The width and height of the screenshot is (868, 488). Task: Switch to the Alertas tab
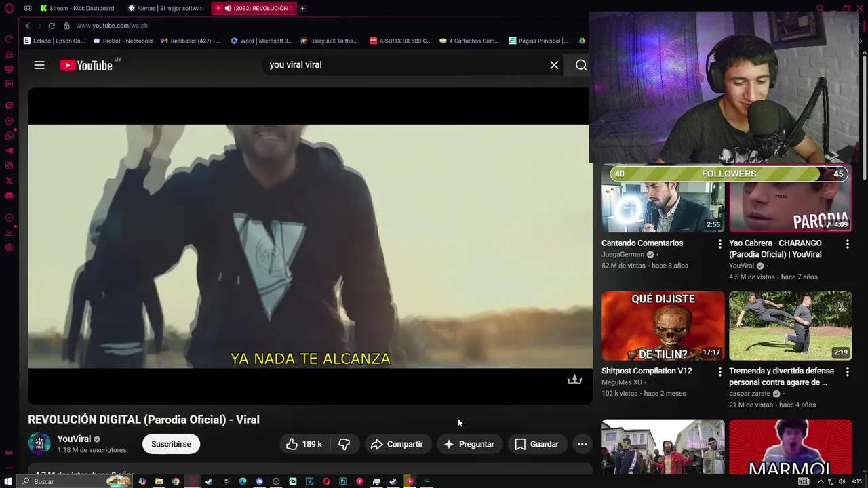point(166,8)
